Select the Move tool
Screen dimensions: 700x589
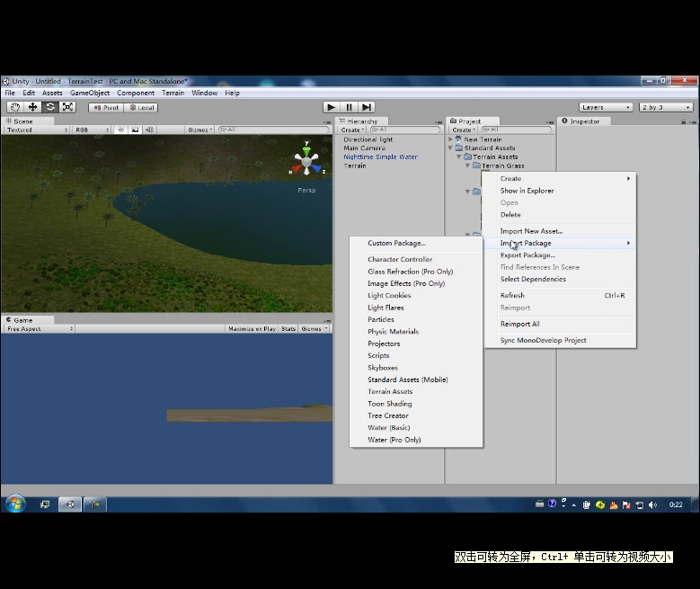click(x=32, y=107)
